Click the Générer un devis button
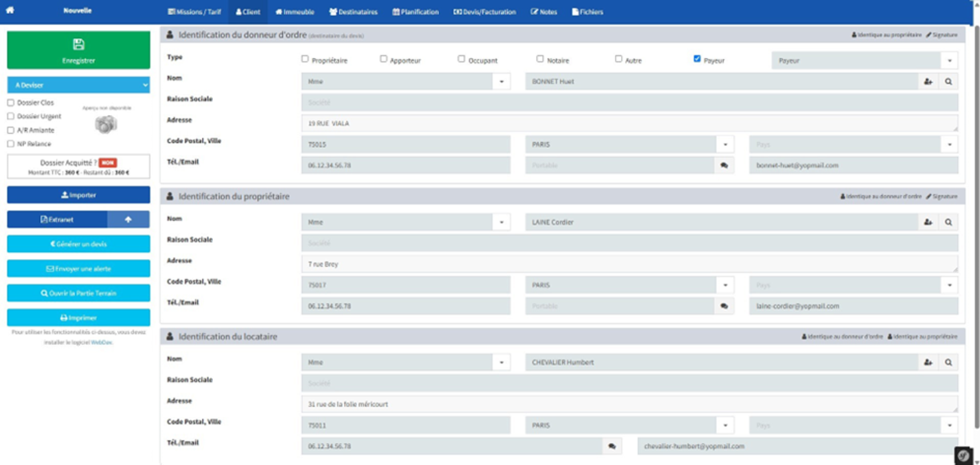The width and height of the screenshot is (980, 465). click(78, 244)
